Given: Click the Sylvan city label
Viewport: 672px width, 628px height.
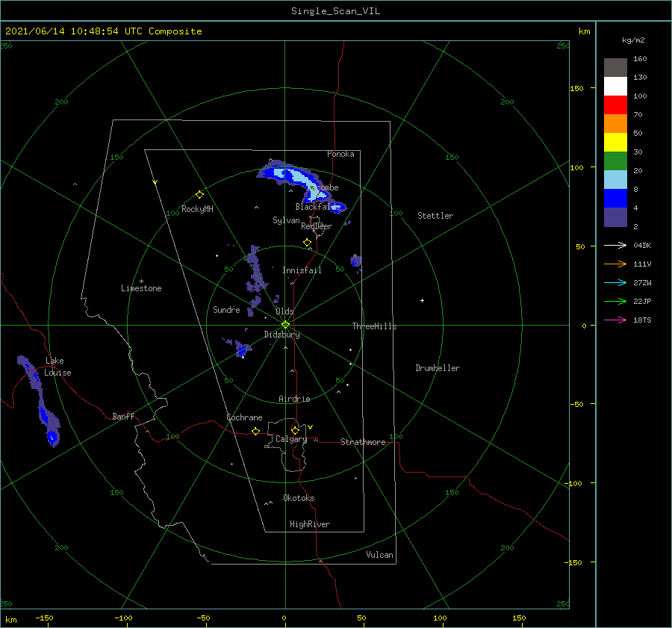Looking at the screenshot, I should click(286, 220).
